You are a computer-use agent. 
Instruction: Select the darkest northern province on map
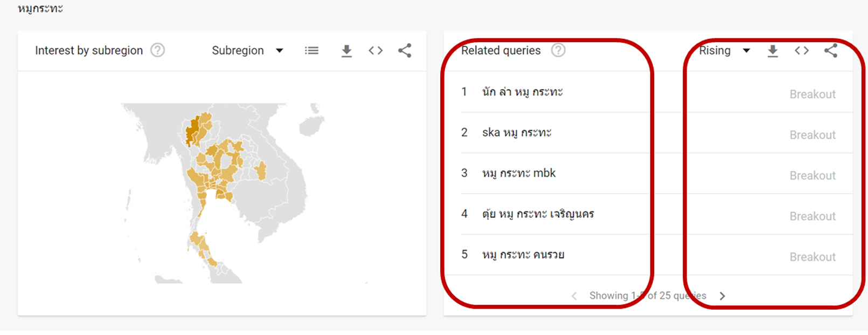[191, 133]
